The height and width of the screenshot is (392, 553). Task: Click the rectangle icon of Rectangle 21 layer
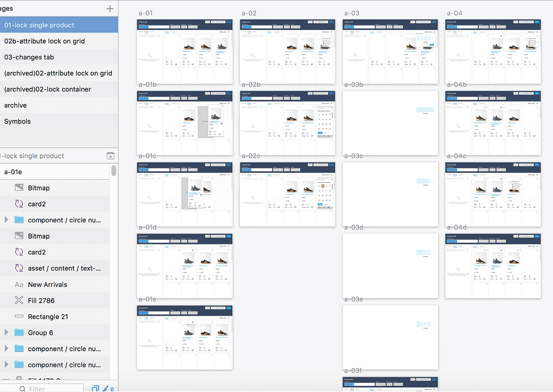(19, 316)
